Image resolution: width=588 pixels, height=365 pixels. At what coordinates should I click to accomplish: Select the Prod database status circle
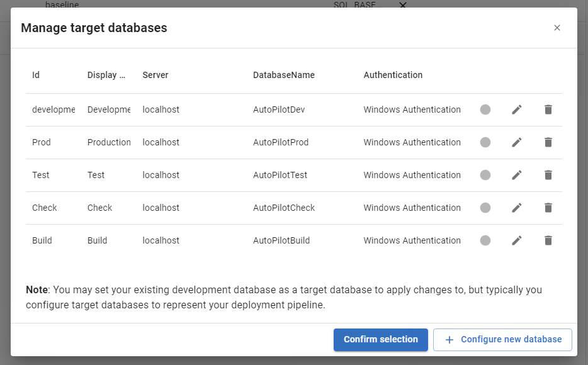pos(485,142)
